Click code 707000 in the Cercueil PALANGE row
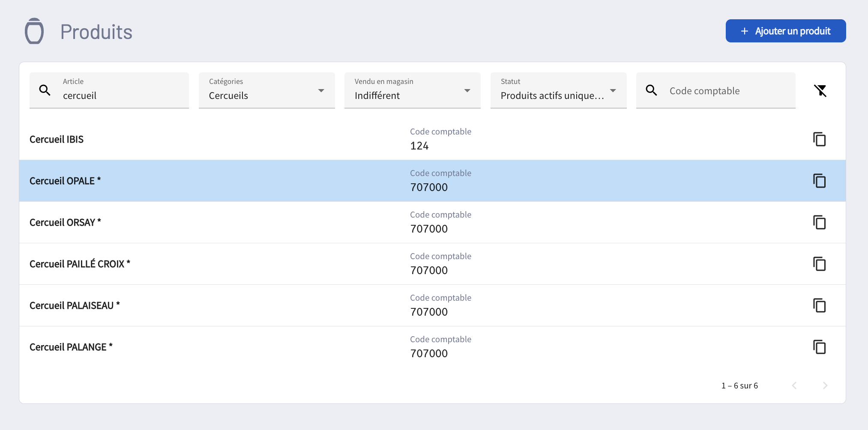Screen dimensions: 868x430 coord(429,354)
